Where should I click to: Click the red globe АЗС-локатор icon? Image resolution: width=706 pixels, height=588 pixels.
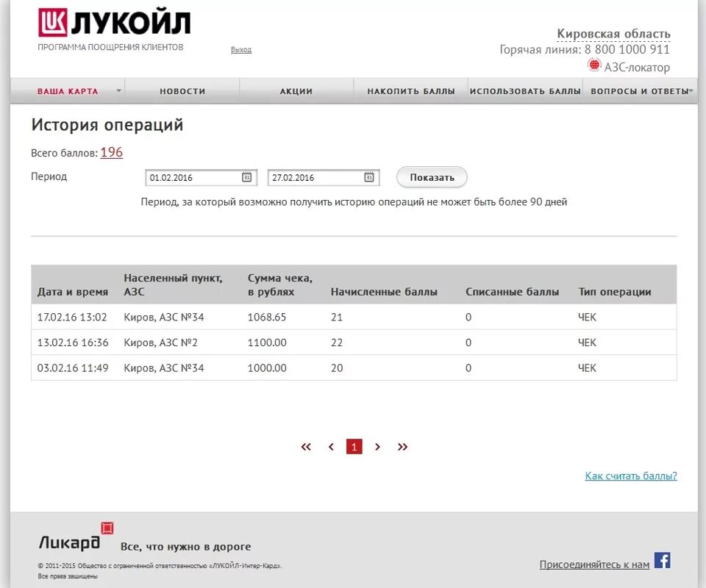pyautogui.click(x=594, y=65)
